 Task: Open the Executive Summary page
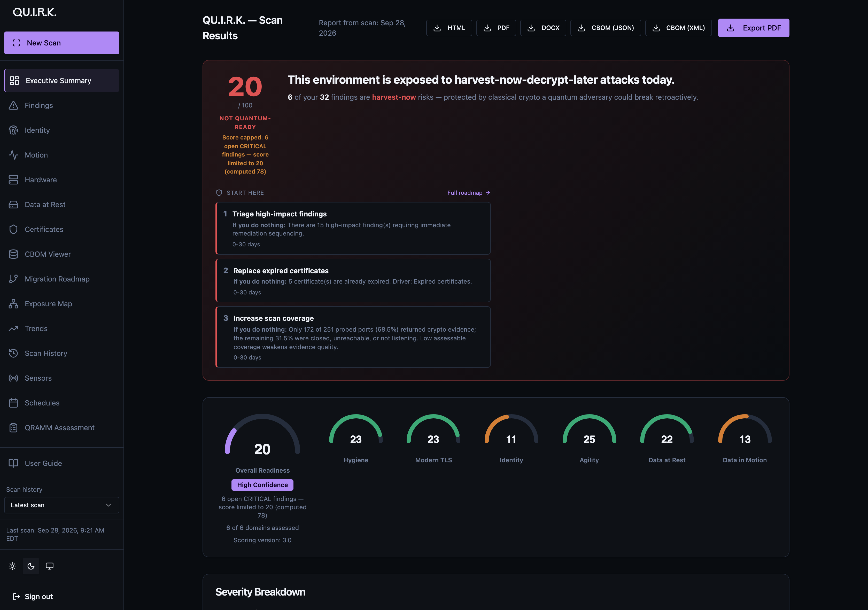(x=62, y=81)
